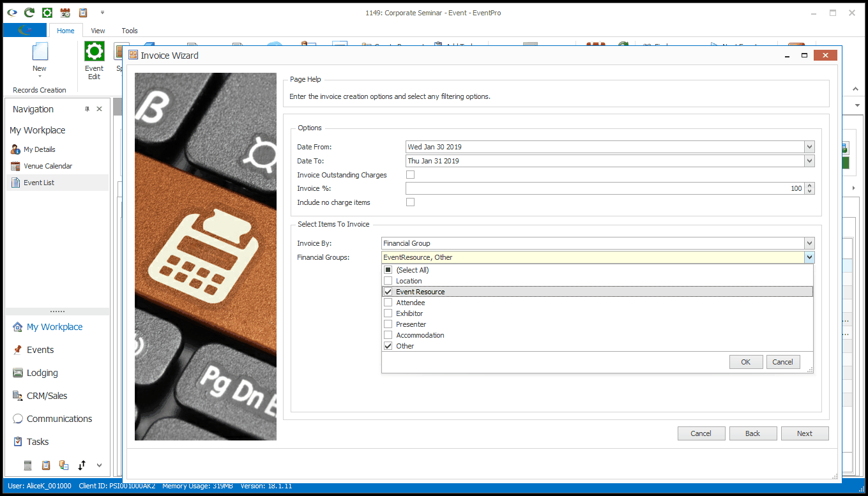Switch to the Home ribbon tab

pos(66,31)
